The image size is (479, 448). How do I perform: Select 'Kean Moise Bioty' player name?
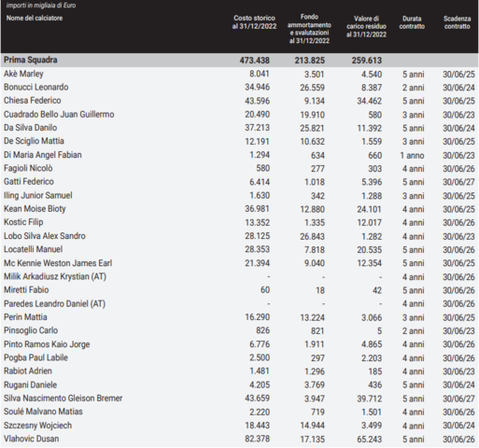coord(35,209)
